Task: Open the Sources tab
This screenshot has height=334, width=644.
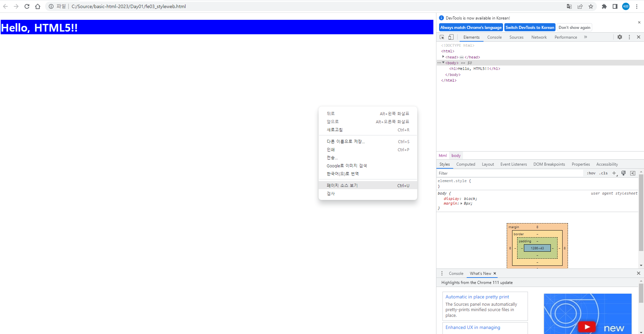Action: (516, 37)
